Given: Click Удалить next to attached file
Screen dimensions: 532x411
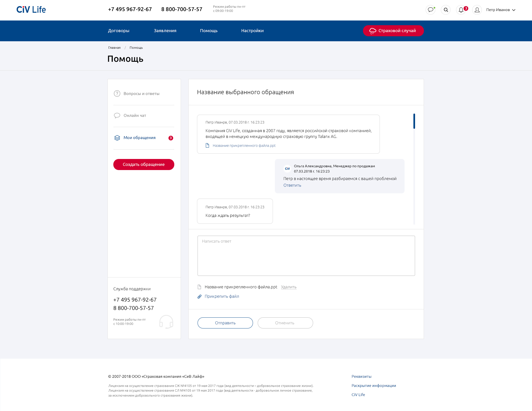Looking at the screenshot, I should click(288, 287).
